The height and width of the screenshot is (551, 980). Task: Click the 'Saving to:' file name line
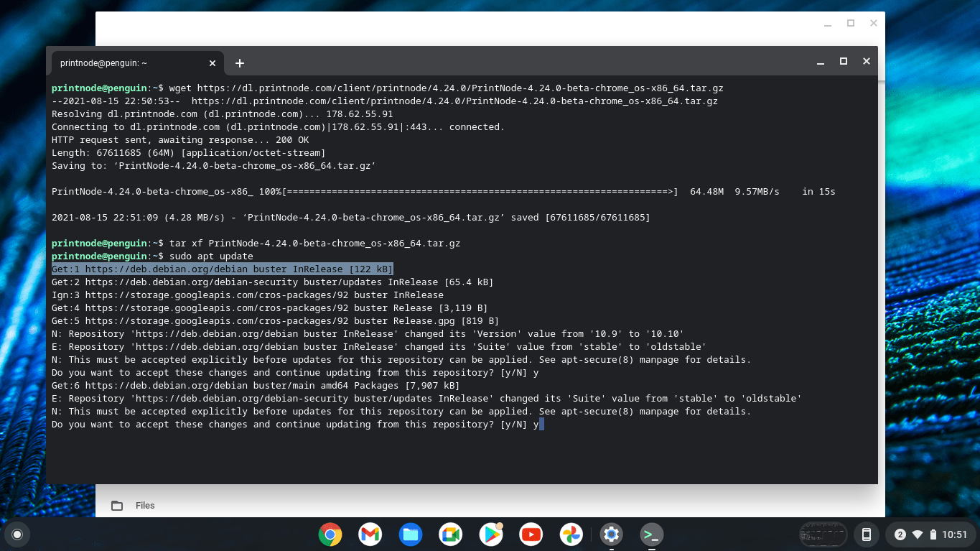[x=214, y=165]
